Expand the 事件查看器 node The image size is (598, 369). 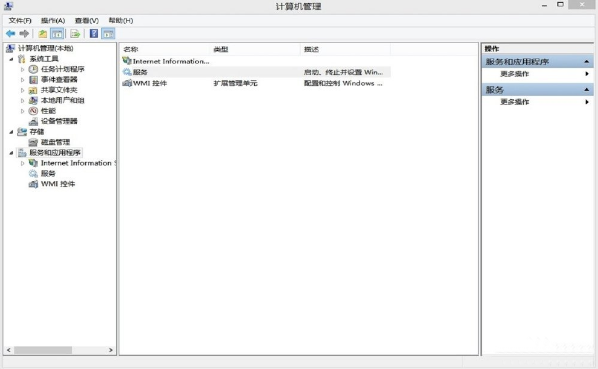pos(23,80)
